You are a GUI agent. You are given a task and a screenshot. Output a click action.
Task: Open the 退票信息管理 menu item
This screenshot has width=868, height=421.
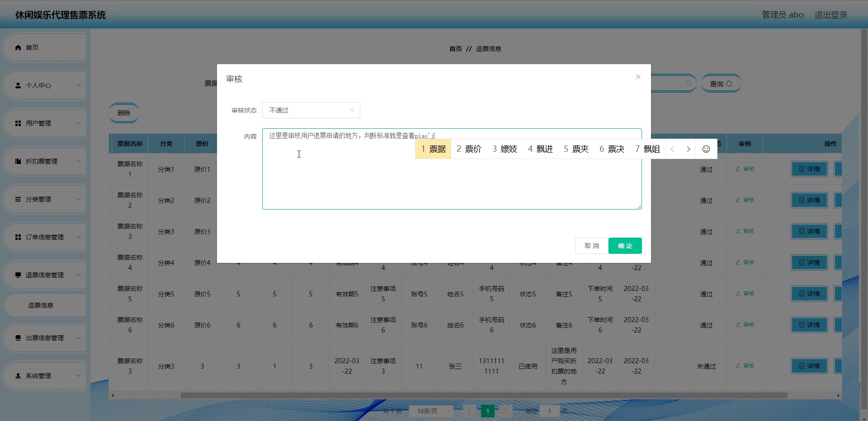pyautogui.click(x=44, y=275)
